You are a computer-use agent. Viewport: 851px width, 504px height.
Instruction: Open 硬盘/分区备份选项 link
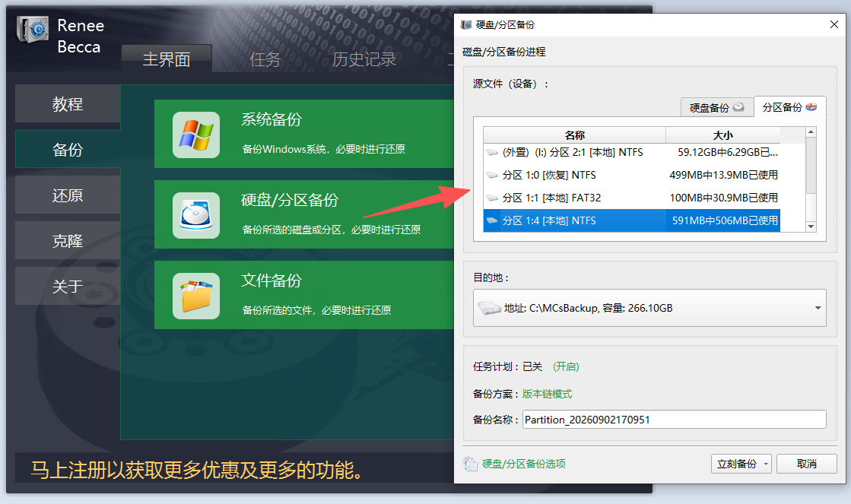[524, 464]
